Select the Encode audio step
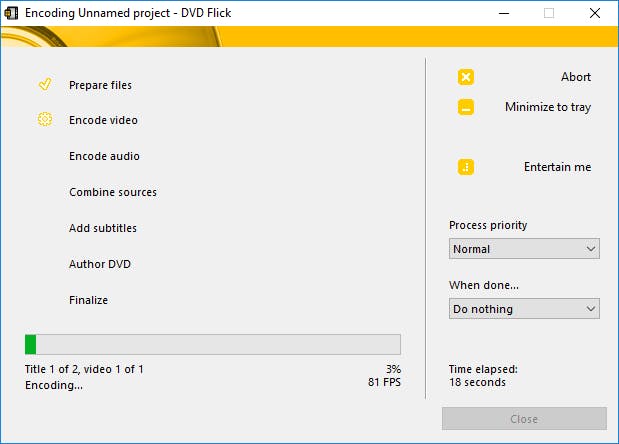 coord(104,156)
